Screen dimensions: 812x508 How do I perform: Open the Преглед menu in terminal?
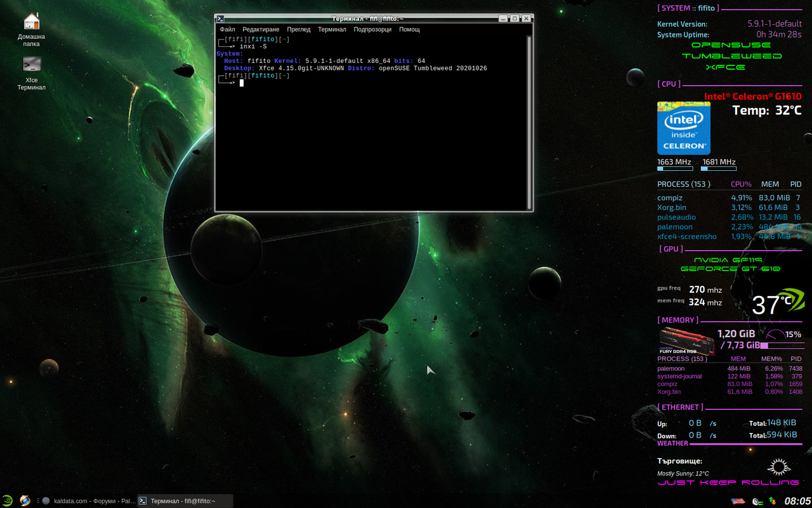(299, 29)
